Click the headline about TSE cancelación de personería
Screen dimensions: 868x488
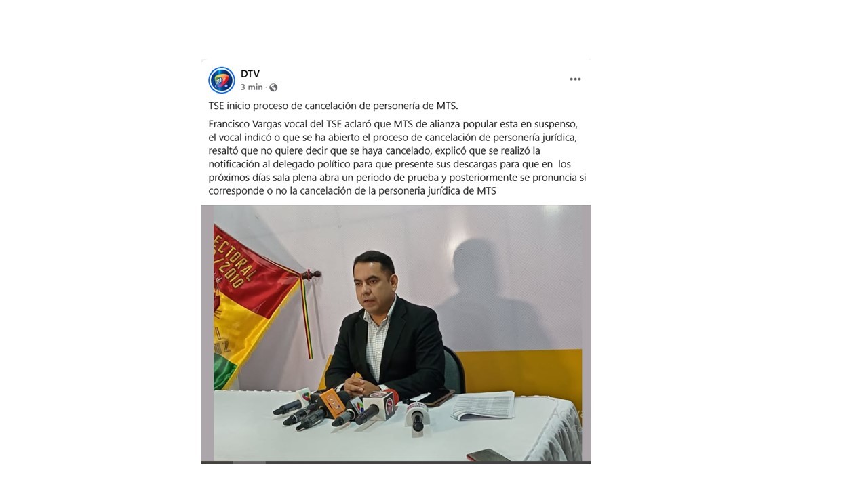(x=333, y=106)
